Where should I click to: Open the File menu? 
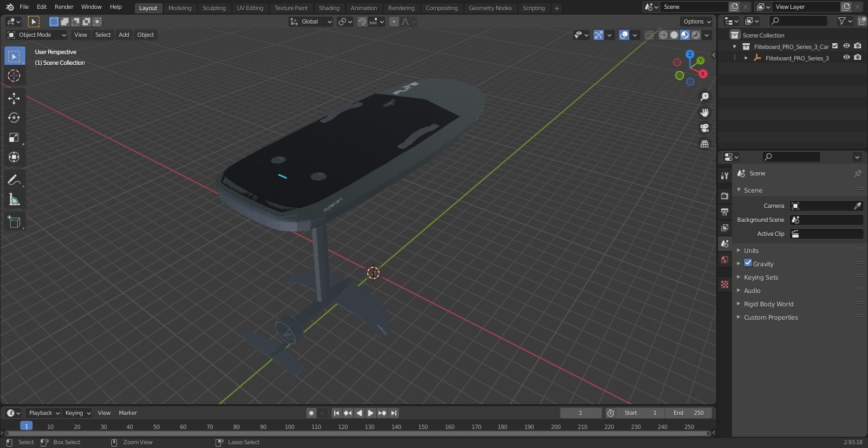(x=24, y=7)
